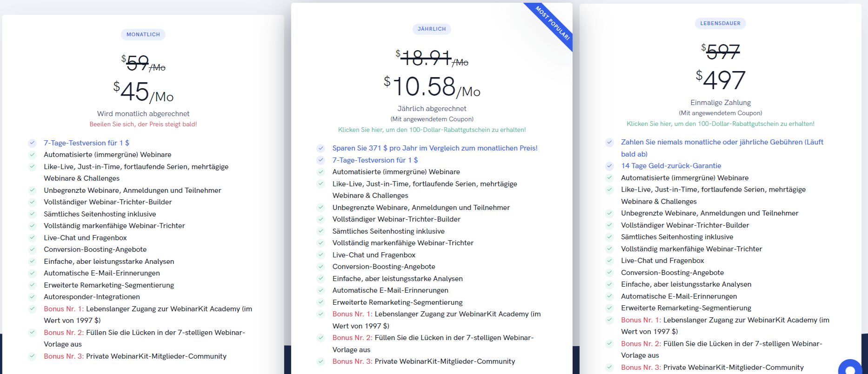Screen dimensions: 868x374
Task: Open the lifetime plan 100-Dollar-Rabattgutschein link
Action: (x=720, y=124)
